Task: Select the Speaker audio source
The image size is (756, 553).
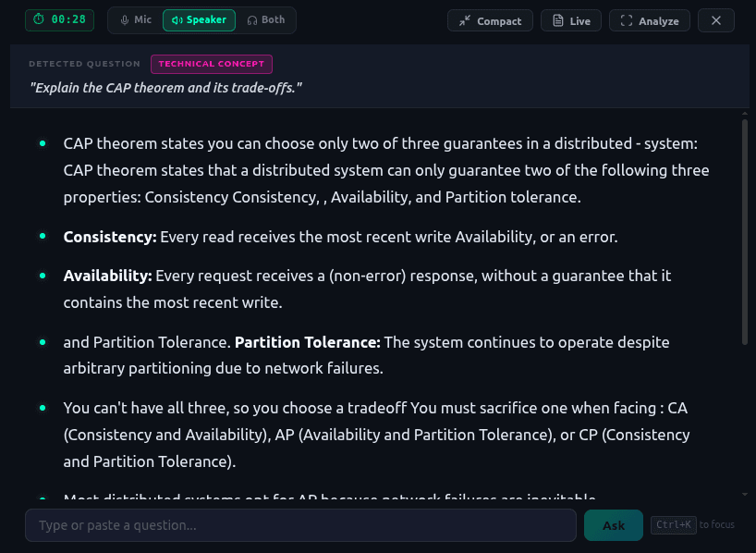Action: pos(199,19)
